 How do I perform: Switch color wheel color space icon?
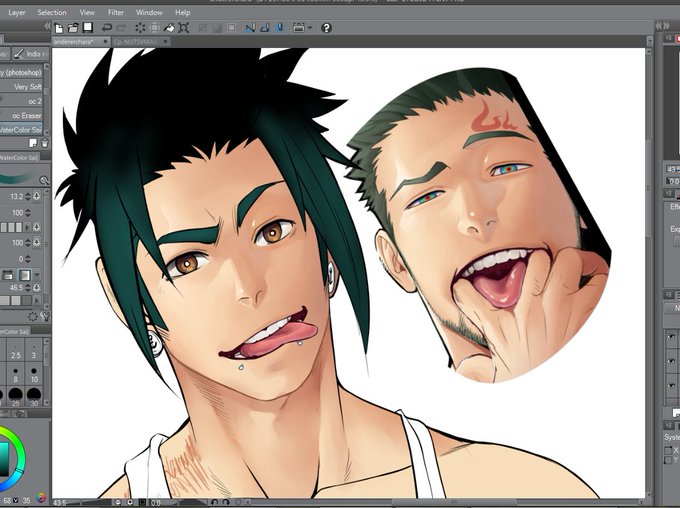click(42, 498)
